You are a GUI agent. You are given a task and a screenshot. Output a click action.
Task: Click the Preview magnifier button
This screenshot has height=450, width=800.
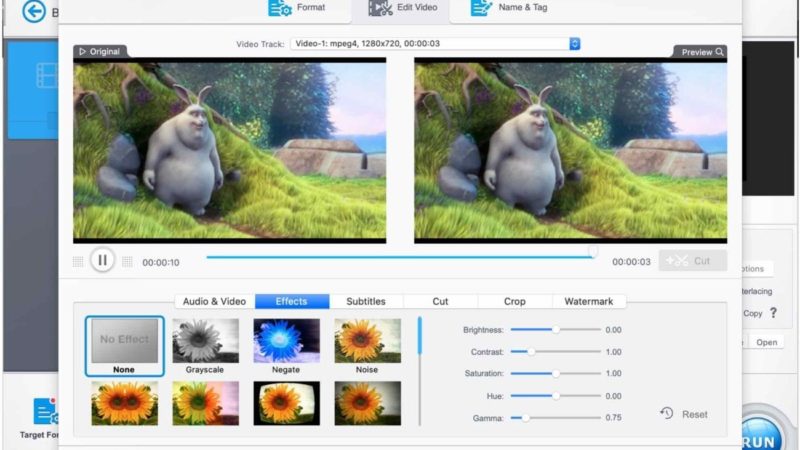point(702,52)
